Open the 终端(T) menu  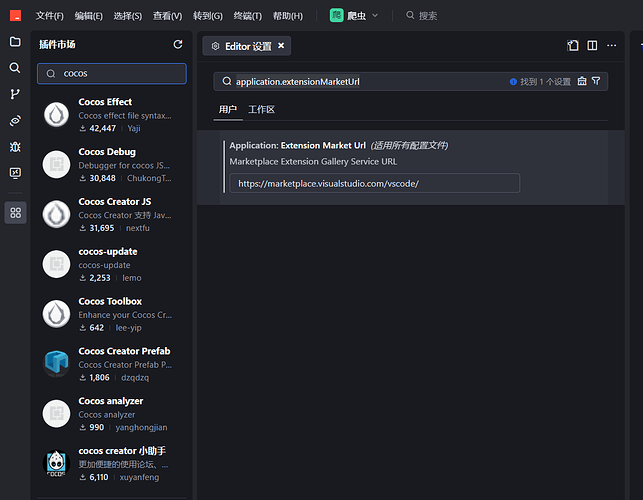click(247, 16)
